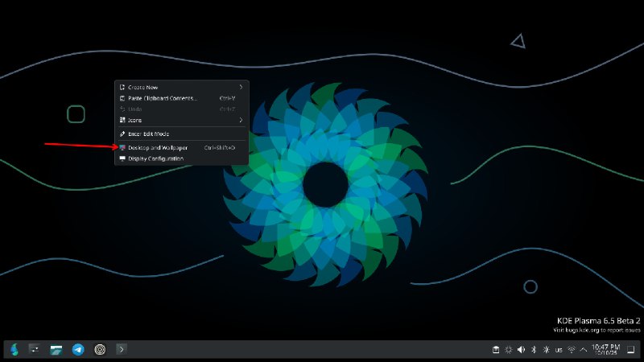Expand the Icons submenu

(182, 120)
